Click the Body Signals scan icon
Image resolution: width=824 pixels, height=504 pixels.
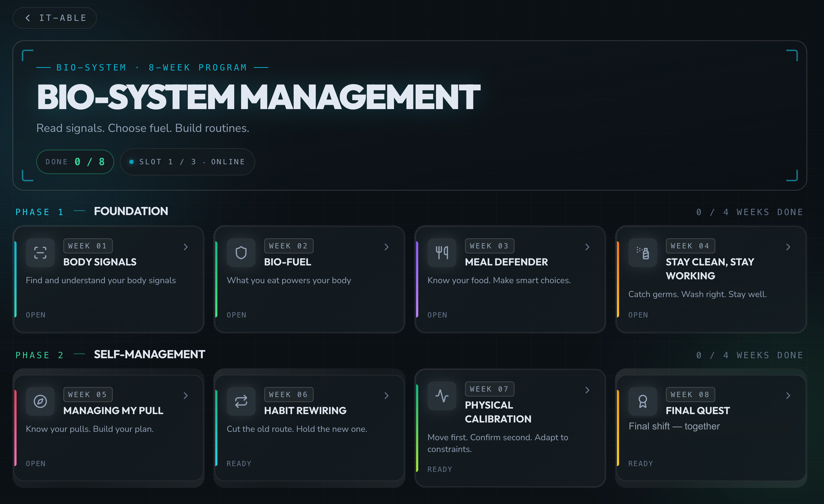point(40,253)
